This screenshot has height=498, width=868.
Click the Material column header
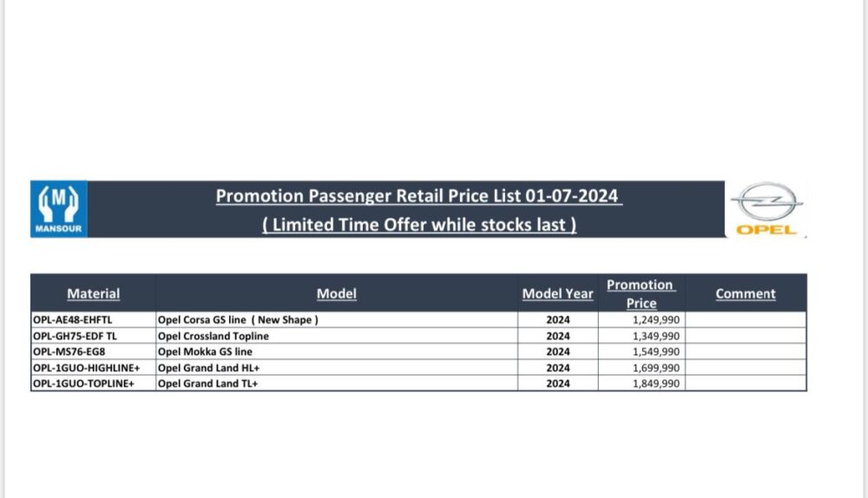93,293
